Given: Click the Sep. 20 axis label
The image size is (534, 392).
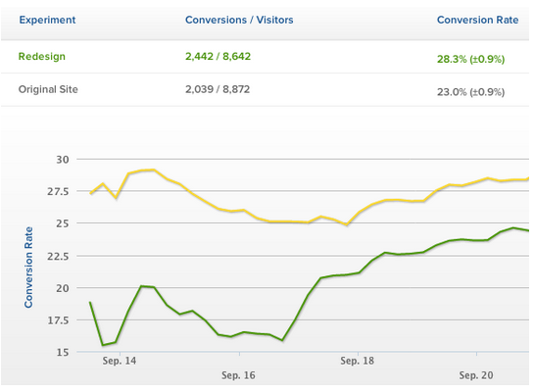Looking at the screenshot, I should coord(476,375).
